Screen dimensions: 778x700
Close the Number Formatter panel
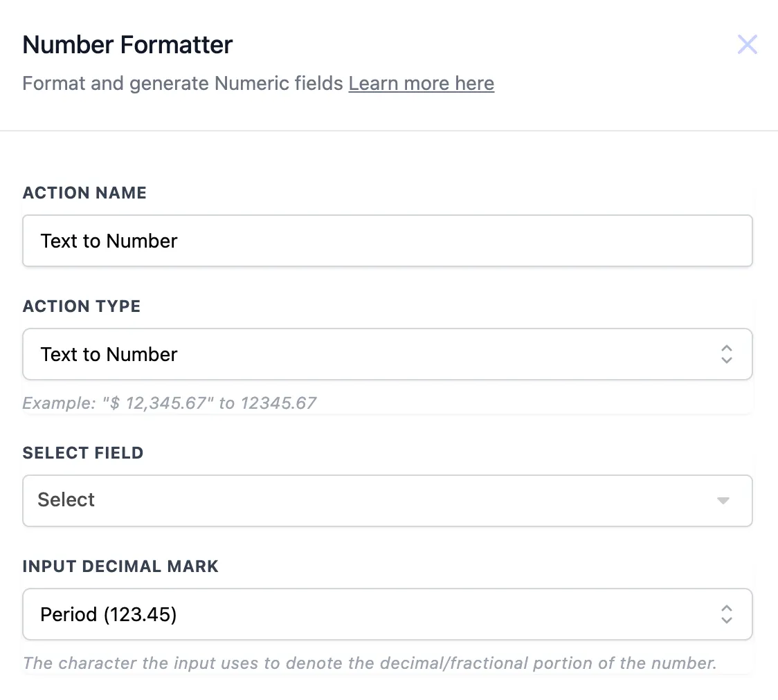(x=748, y=44)
